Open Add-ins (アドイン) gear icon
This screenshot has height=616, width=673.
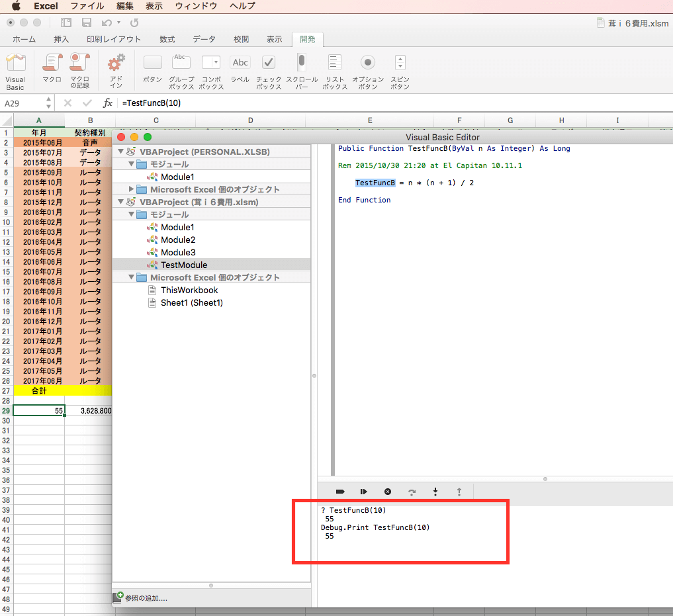(x=116, y=63)
